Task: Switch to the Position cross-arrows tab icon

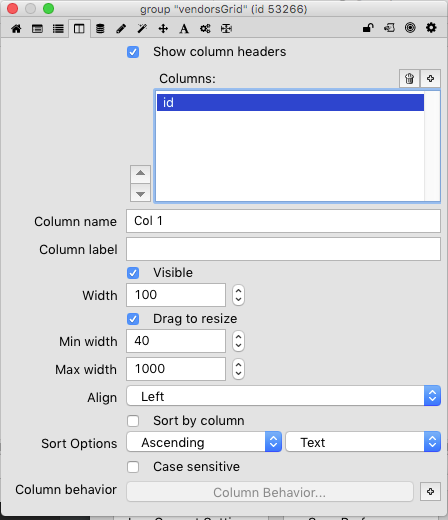Action: click(163, 29)
